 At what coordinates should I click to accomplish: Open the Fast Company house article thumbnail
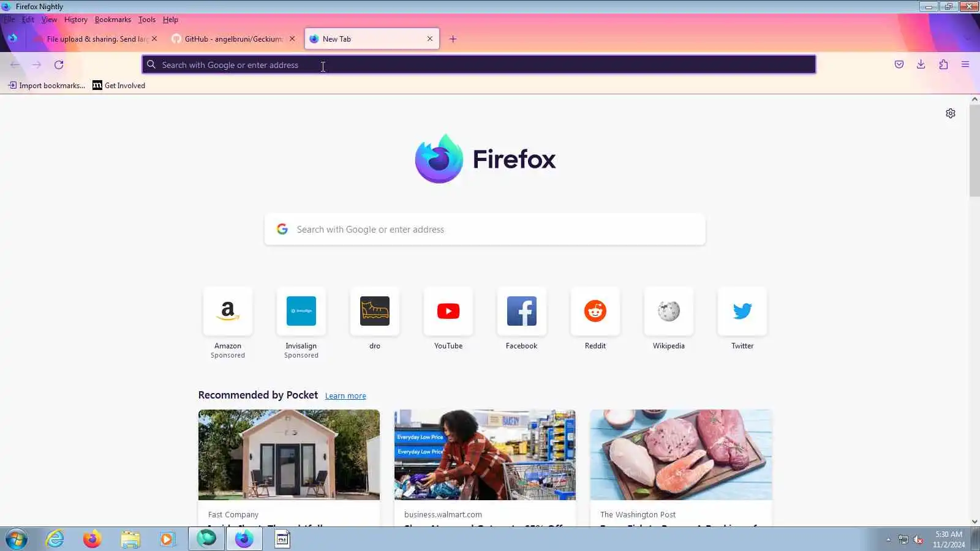point(289,455)
